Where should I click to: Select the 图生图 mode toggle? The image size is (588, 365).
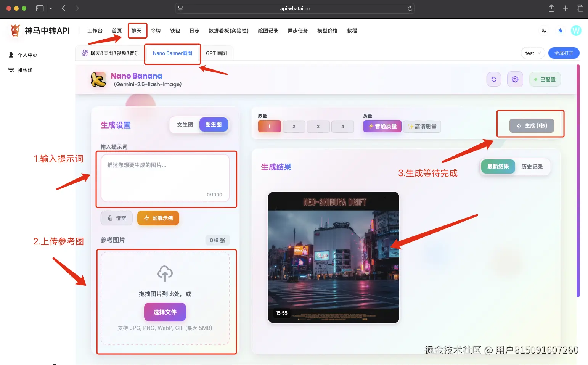click(214, 124)
